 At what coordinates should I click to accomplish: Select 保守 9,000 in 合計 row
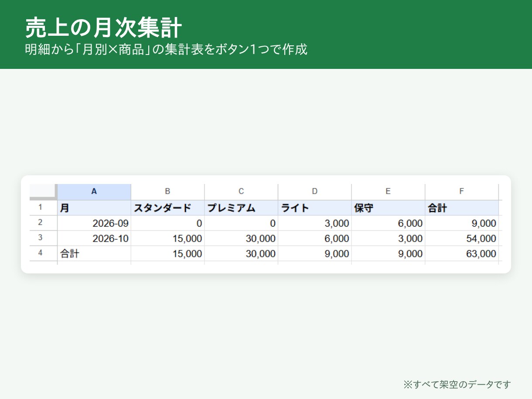[x=388, y=254]
